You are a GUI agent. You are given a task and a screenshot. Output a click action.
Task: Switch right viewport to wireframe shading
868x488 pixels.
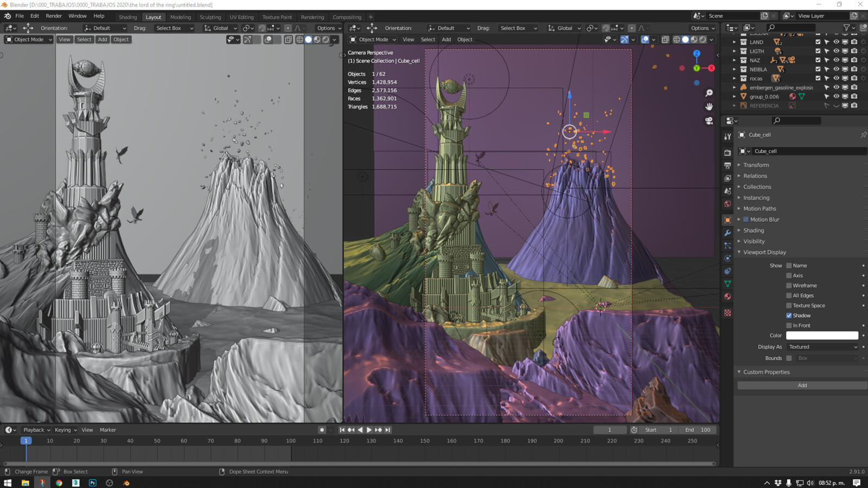[676, 40]
